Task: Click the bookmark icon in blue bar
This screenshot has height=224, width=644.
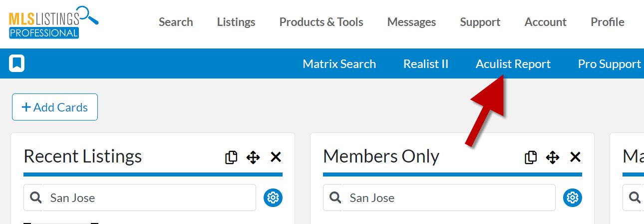Action: pos(17,63)
